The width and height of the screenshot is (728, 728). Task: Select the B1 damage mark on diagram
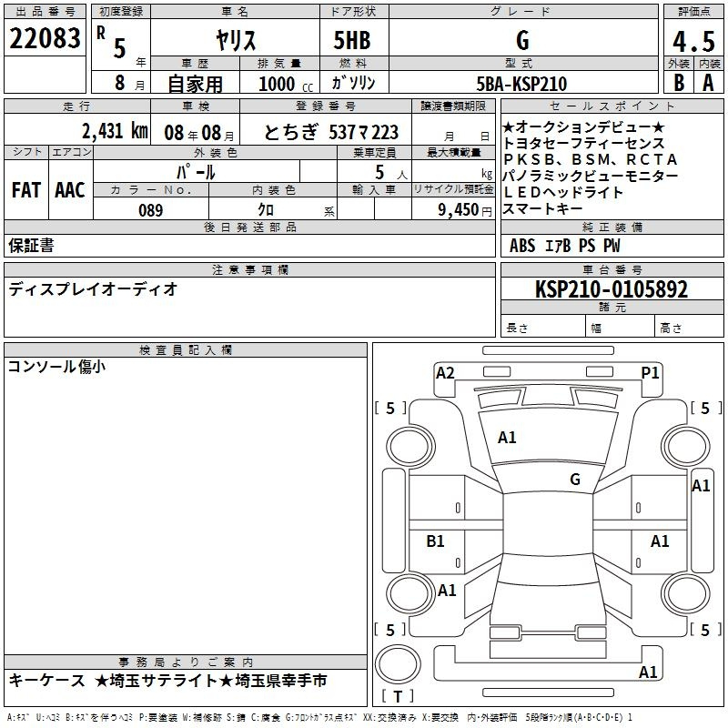(x=435, y=541)
